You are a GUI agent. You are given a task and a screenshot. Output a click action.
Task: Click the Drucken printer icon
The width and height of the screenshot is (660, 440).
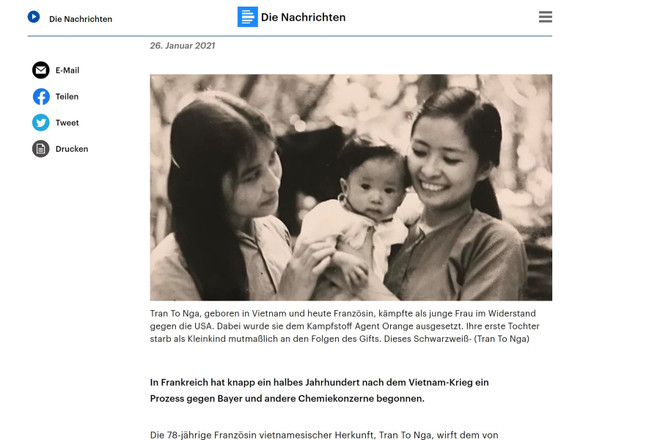(41, 149)
